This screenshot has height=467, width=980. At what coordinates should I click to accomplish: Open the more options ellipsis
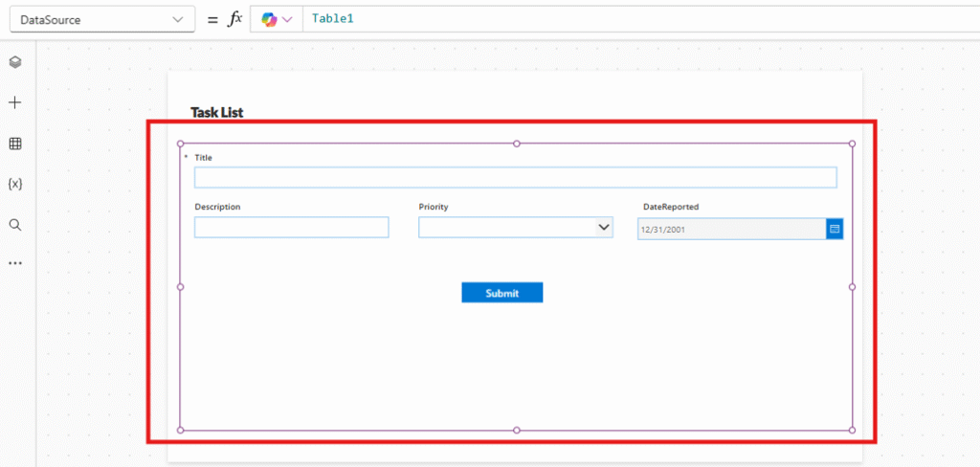click(15, 263)
